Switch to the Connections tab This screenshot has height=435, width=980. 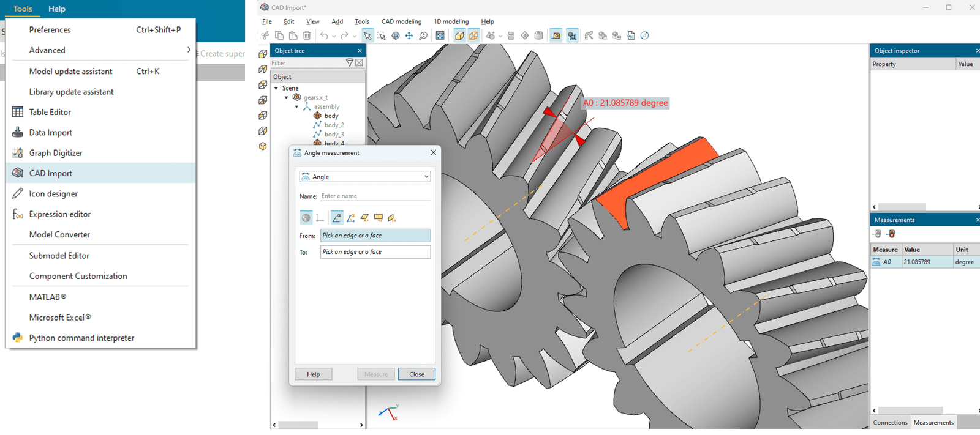tap(891, 423)
